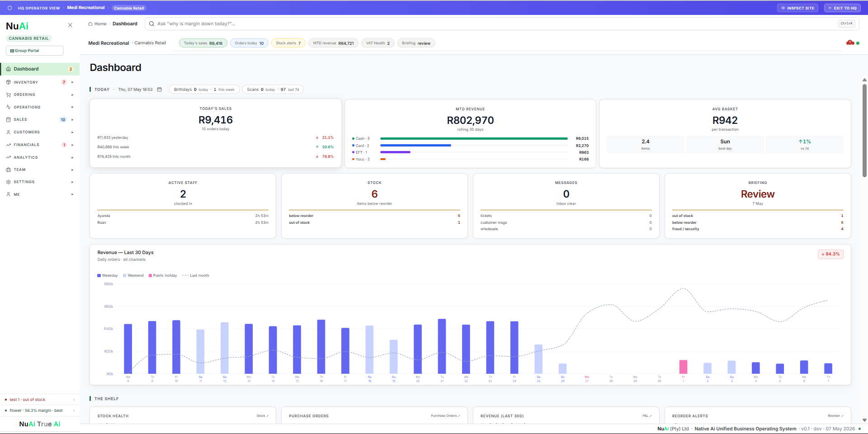Expand the Analytics section arrow

72,157
